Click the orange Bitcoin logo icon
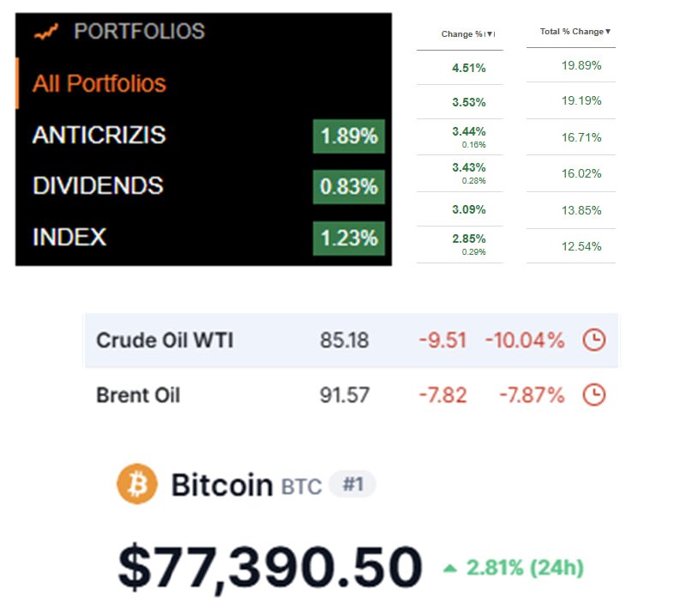Image resolution: width=686 pixels, height=616 pixels. tap(137, 484)
